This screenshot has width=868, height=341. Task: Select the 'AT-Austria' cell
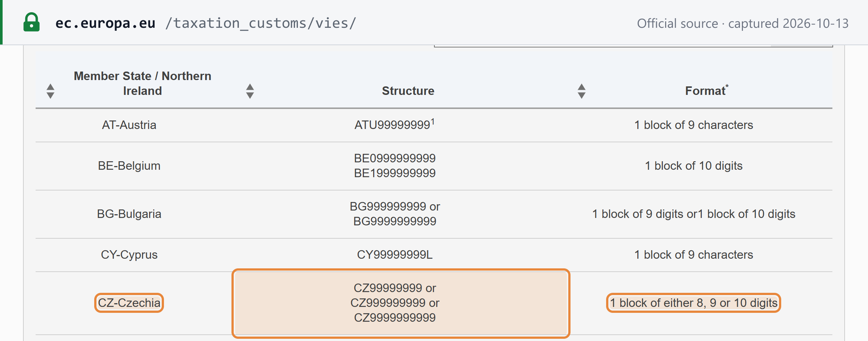click(129, 125)
